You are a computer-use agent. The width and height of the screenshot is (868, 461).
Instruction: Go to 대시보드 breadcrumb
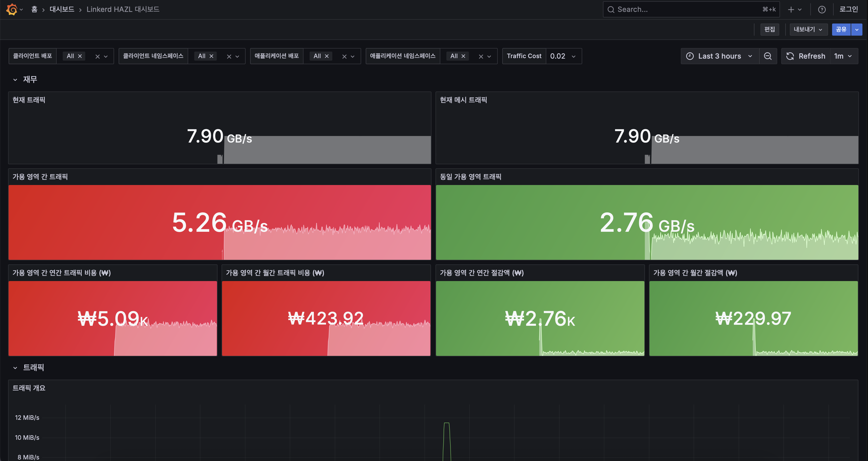point(62,9)
